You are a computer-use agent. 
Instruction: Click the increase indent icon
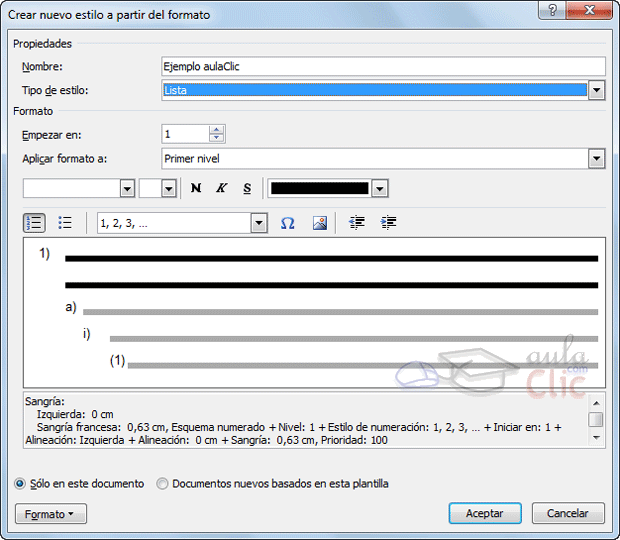pos(389,223)
